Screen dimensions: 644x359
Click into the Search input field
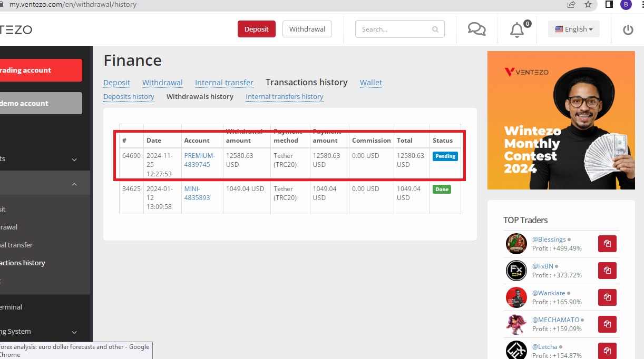394,29
